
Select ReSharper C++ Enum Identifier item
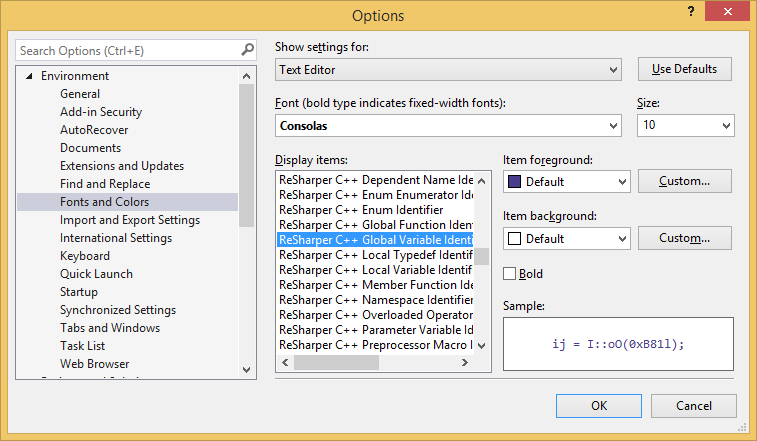pos(362,211)
